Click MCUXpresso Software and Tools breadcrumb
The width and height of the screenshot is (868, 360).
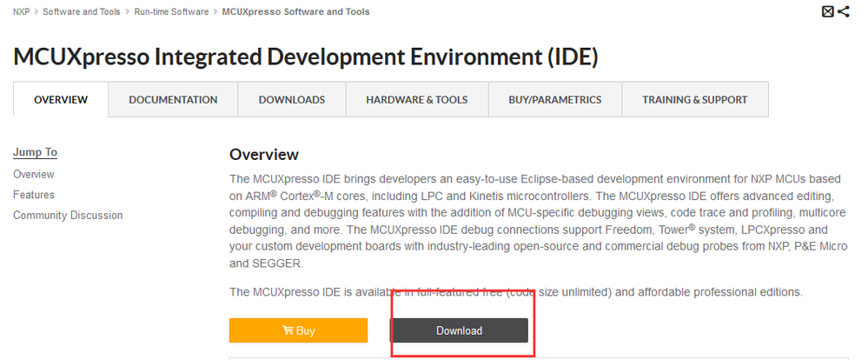pyautogui.click(x=295, y=11)
